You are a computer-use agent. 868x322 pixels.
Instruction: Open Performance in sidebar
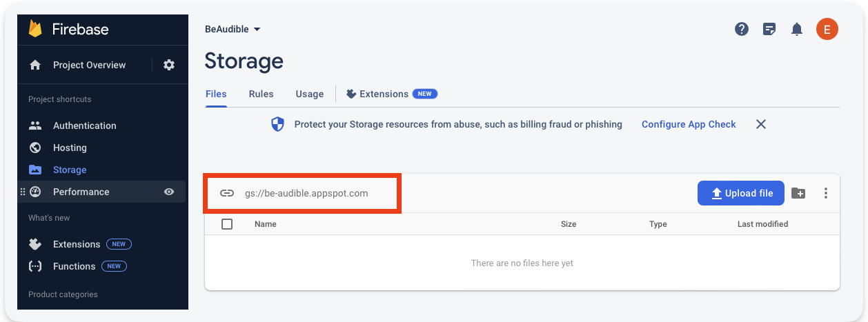point(81,192)
